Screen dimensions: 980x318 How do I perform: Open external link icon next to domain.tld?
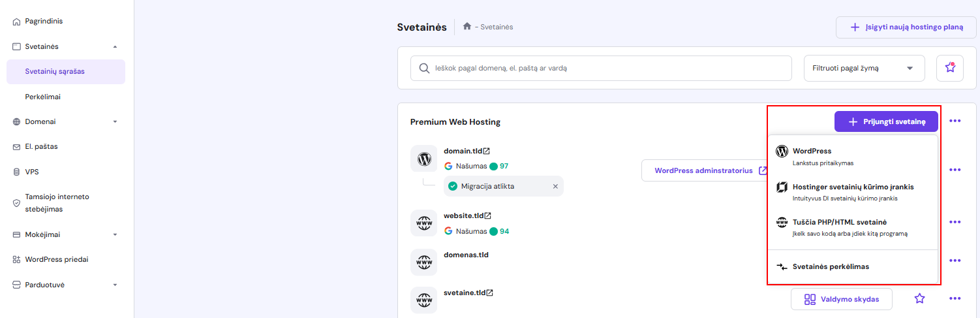coord(487,151)
